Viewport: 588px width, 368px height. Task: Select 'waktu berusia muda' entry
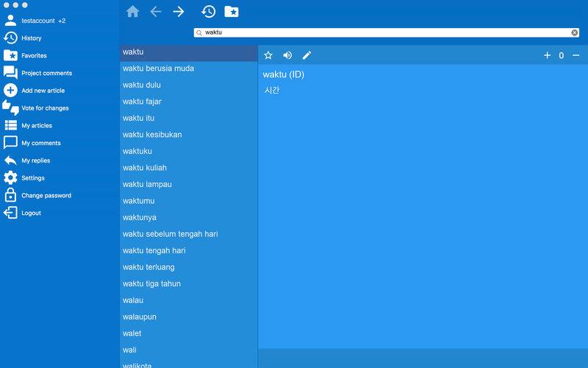coord(189,68)
